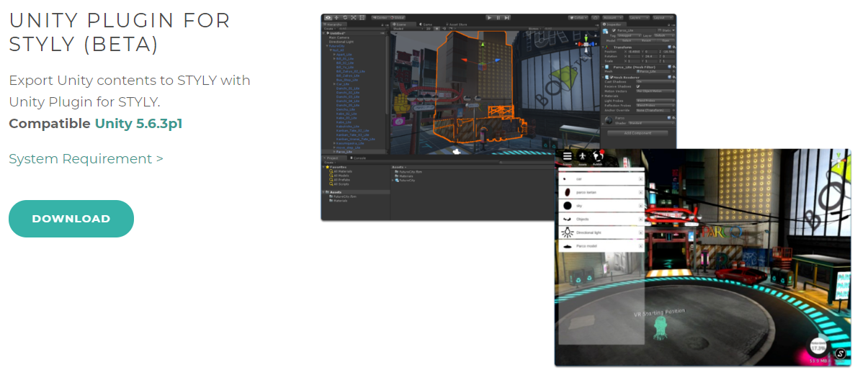This screenshot has width=868, height=385.
Task: Click the green DOWNLOAD button
Action: tap(71, 219)
